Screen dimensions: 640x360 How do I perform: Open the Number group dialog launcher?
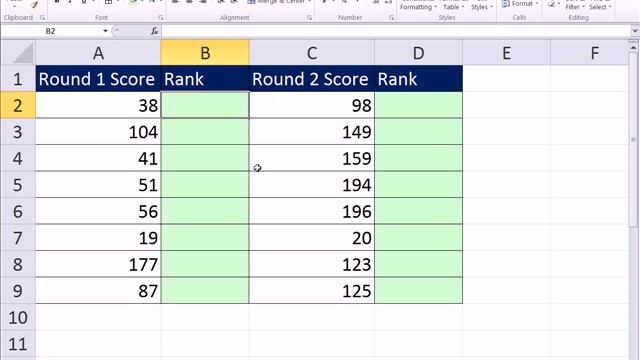point(391,18)
